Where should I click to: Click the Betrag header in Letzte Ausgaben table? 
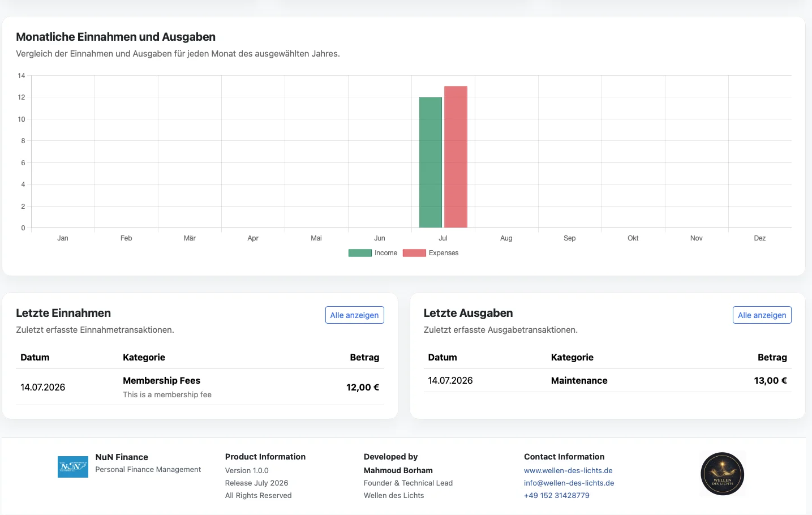click(x=772, y=357)
